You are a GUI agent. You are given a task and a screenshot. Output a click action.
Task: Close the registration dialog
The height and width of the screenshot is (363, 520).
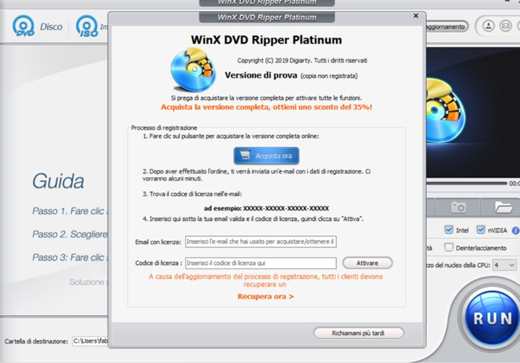pos(416,15)
